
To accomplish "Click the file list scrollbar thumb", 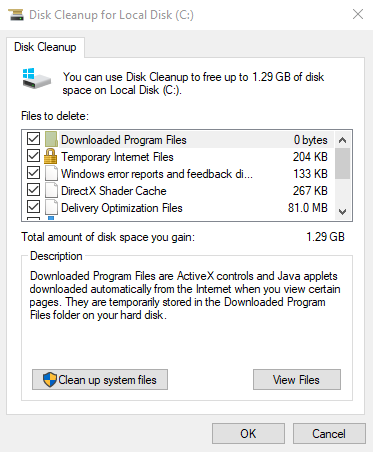I will (342, 163).
